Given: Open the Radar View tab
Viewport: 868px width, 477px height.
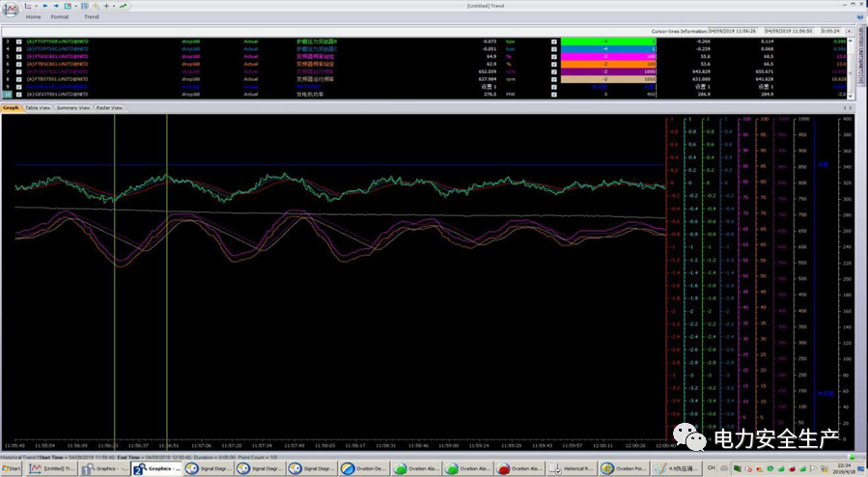Looking at the screenshot, I should (x=109, y=108).
